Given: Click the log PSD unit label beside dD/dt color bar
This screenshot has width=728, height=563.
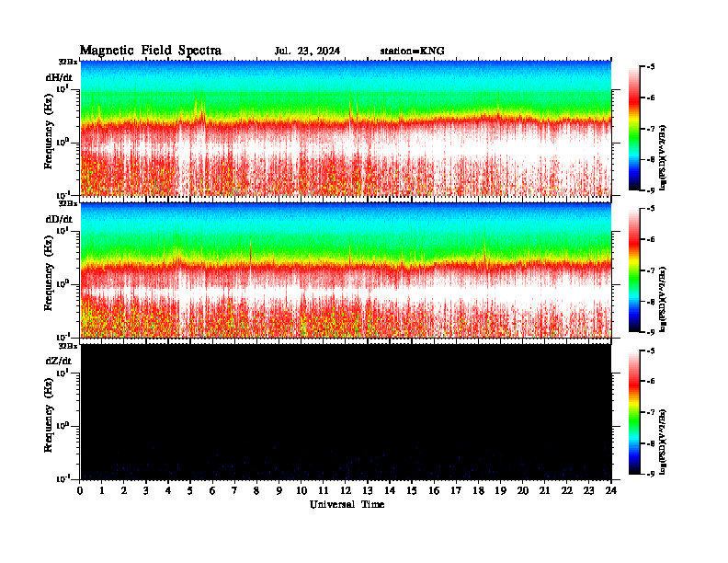Looking at the screenshot, I should (663, 299).
